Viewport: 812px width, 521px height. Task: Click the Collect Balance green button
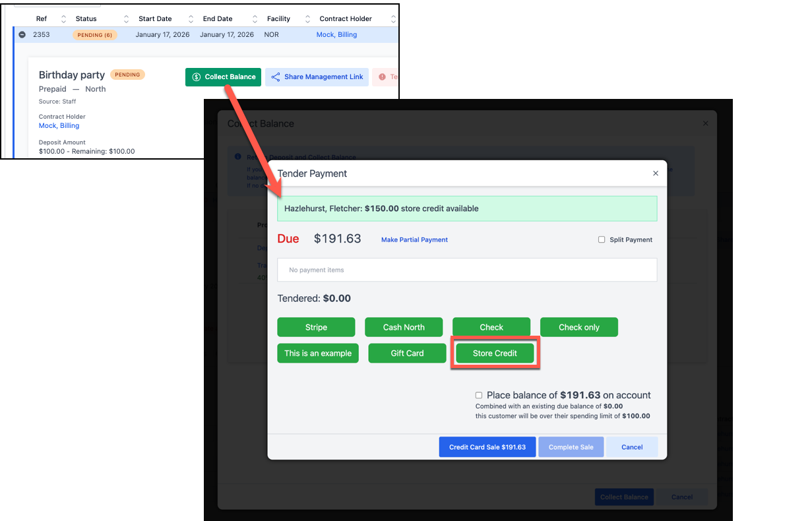[x=223, y=77]
